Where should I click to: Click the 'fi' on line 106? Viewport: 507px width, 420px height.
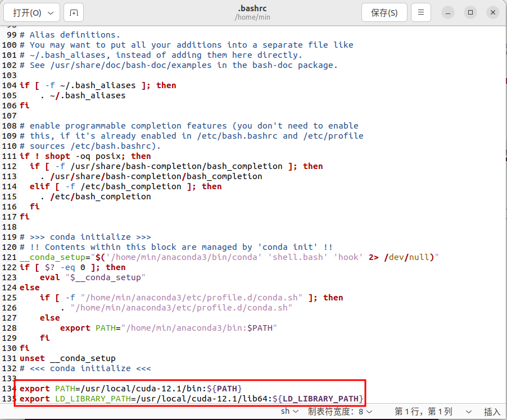click(25, 106)
